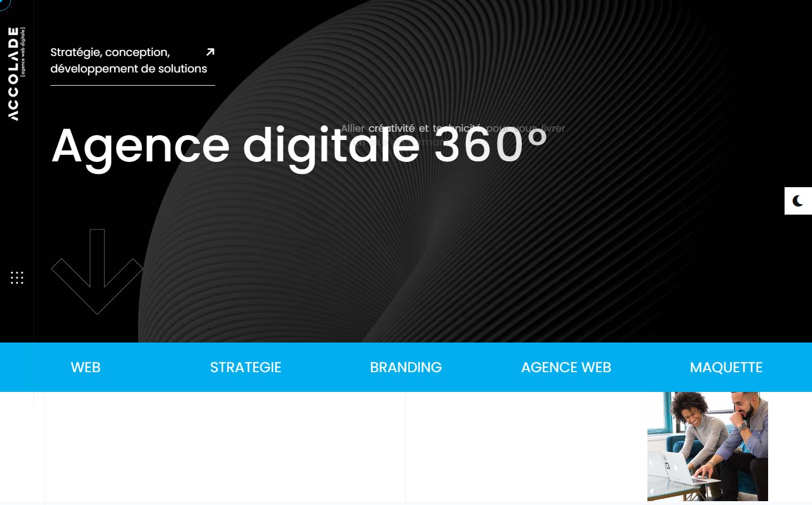812x505 pixels.
Task: Go to the AGENCE WEB item
Action: (566, 367)
